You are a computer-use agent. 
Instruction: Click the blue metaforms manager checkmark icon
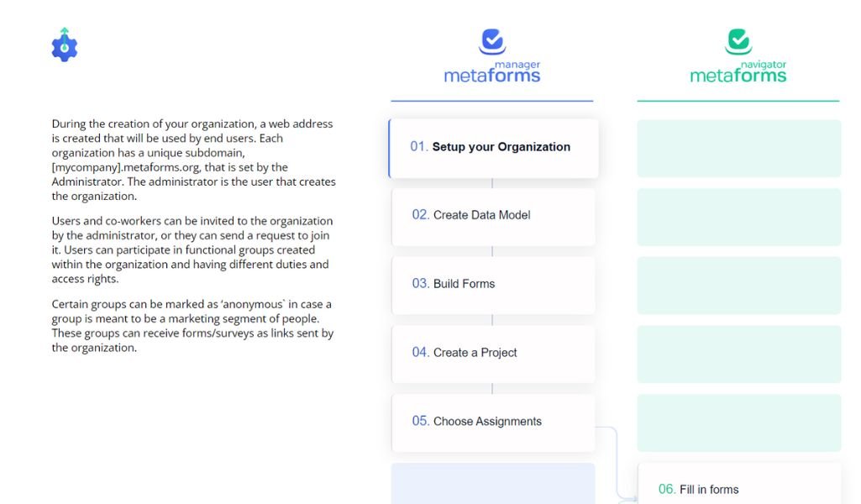[492, 41]
